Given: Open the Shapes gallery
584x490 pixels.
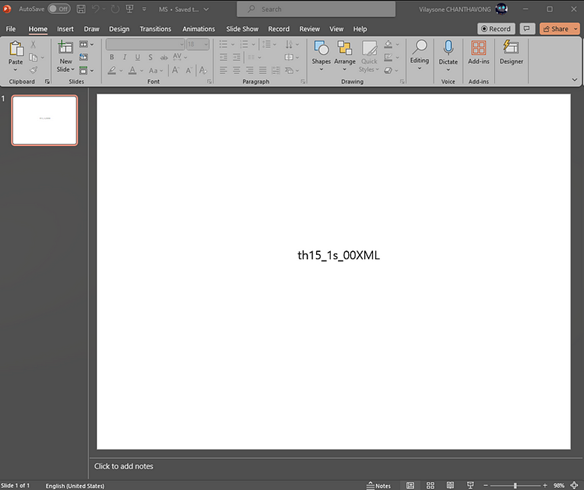Looking at the screenshot, I should coord(321,56).
